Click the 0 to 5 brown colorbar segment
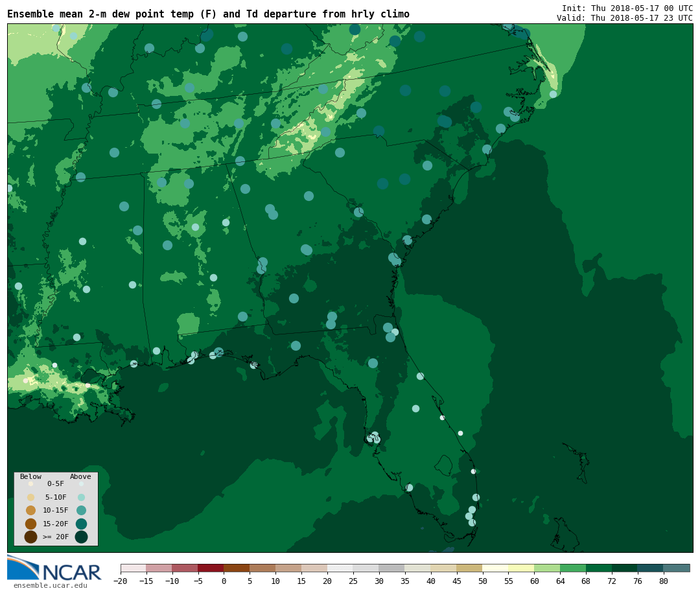 (237, 568)
